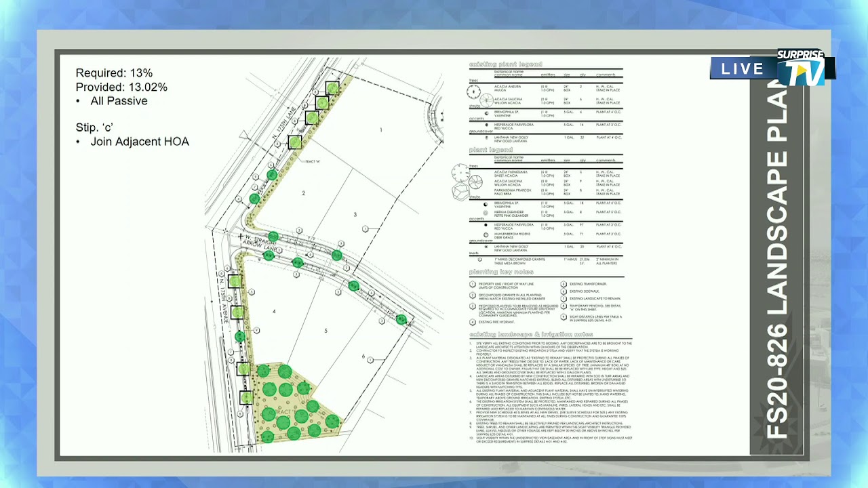Click the 'EXISTING LANDSCAPE TO REMAIN' key note text
868x488 pixels.
595,298
